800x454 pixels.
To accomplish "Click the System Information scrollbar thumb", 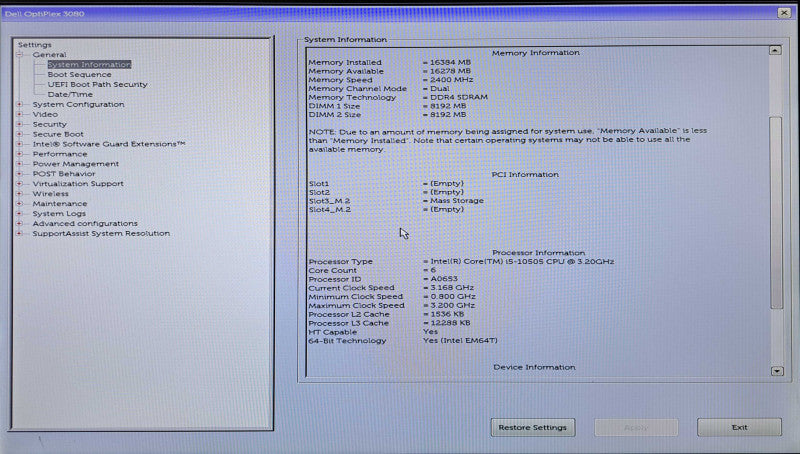I will coord(776,212).
